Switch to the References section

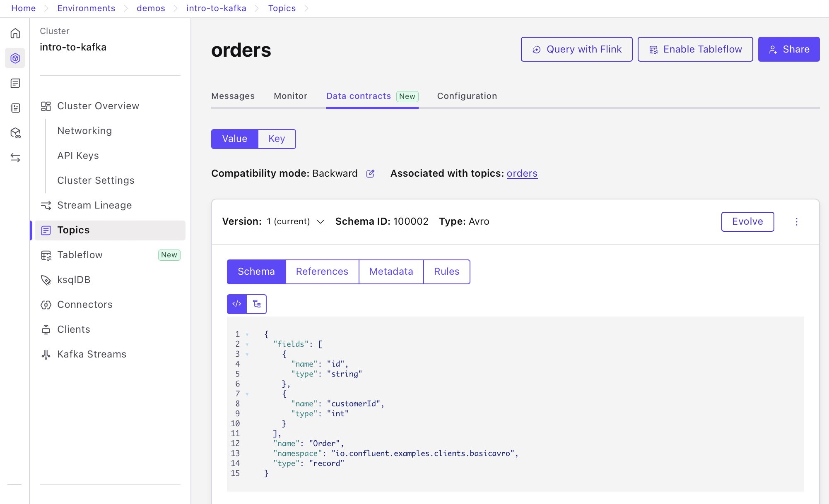(322, 272)
